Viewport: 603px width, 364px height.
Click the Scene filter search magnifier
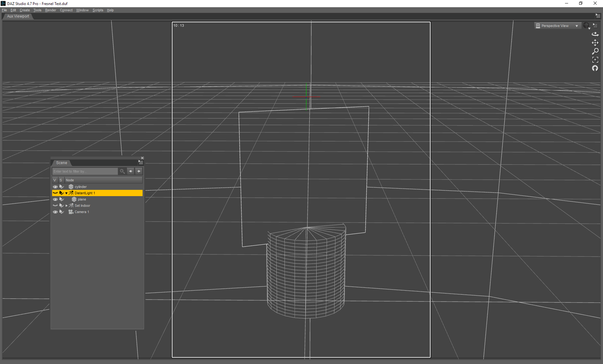point(122,171)
